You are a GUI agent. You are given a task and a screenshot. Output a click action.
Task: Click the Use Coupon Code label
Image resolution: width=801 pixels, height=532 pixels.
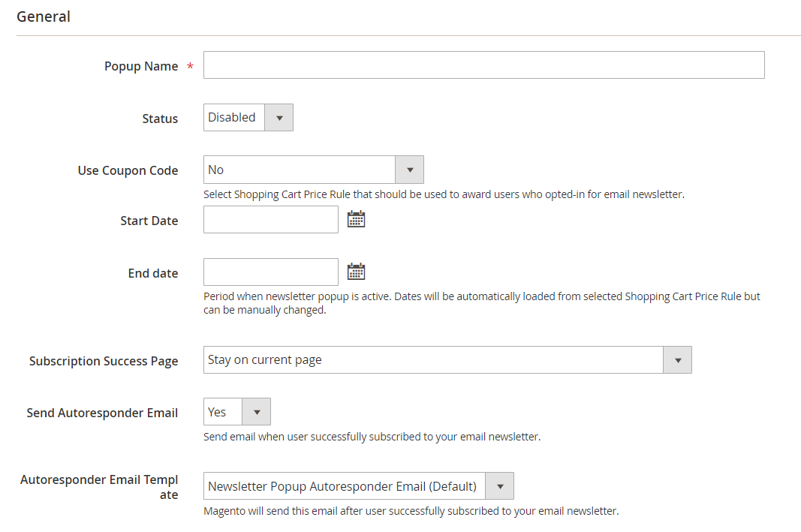(x=128, y=170)
